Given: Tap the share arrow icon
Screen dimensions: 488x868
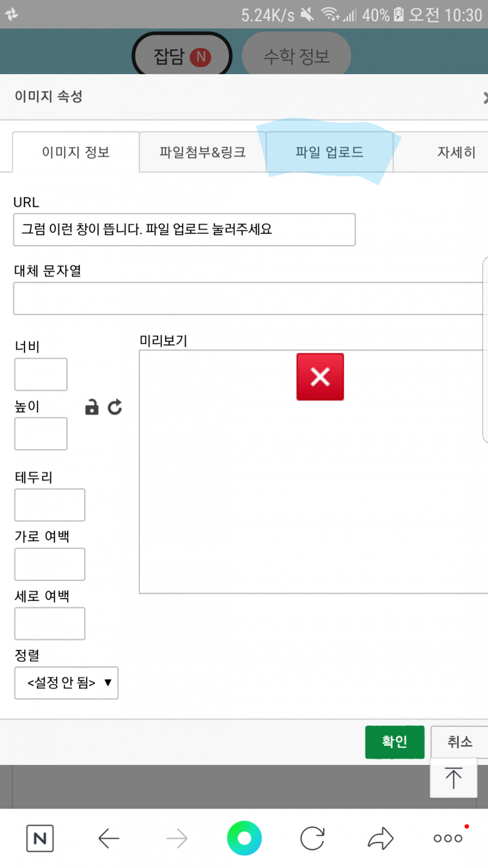Looking at the screenshot, I should pos(381,838).
